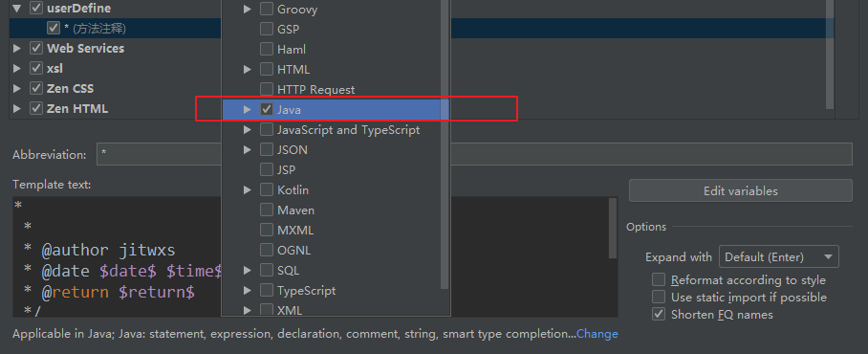868x354 pixels.
Task: Check the HTTP Request context
Action: 267,89
